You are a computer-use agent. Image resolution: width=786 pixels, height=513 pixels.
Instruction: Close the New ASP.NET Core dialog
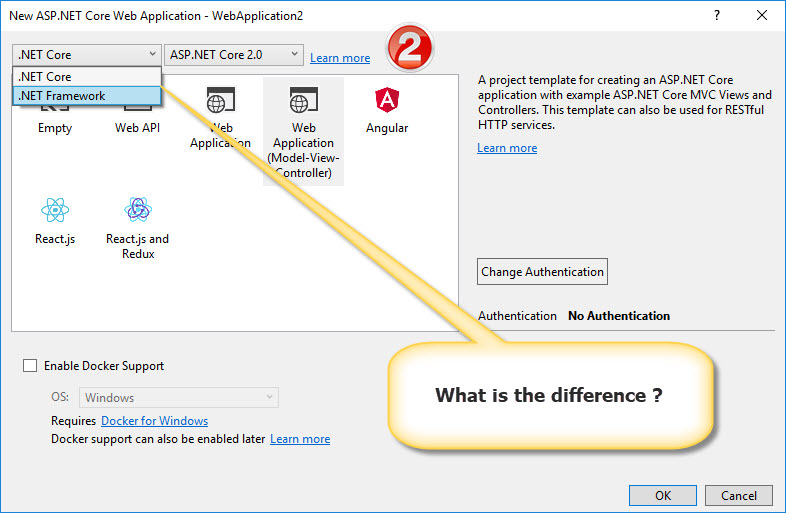click(x=761, y=16)
